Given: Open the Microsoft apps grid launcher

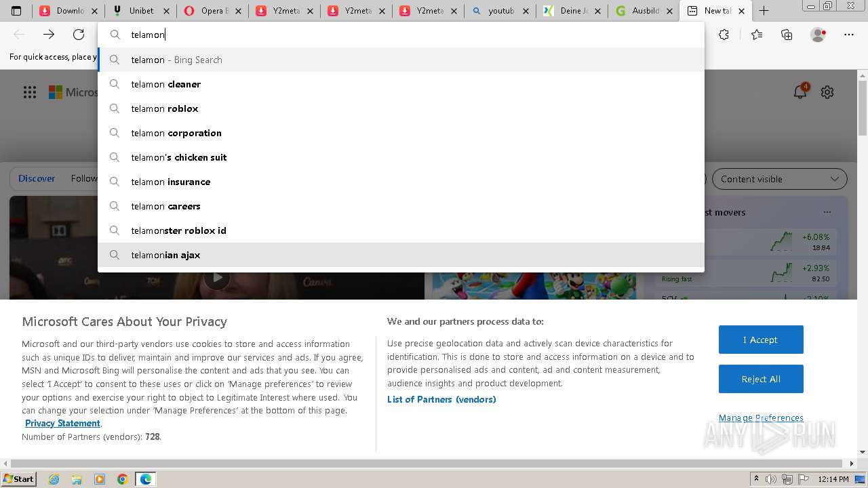Looking at the screenshot, I should (x=30, y=92).
